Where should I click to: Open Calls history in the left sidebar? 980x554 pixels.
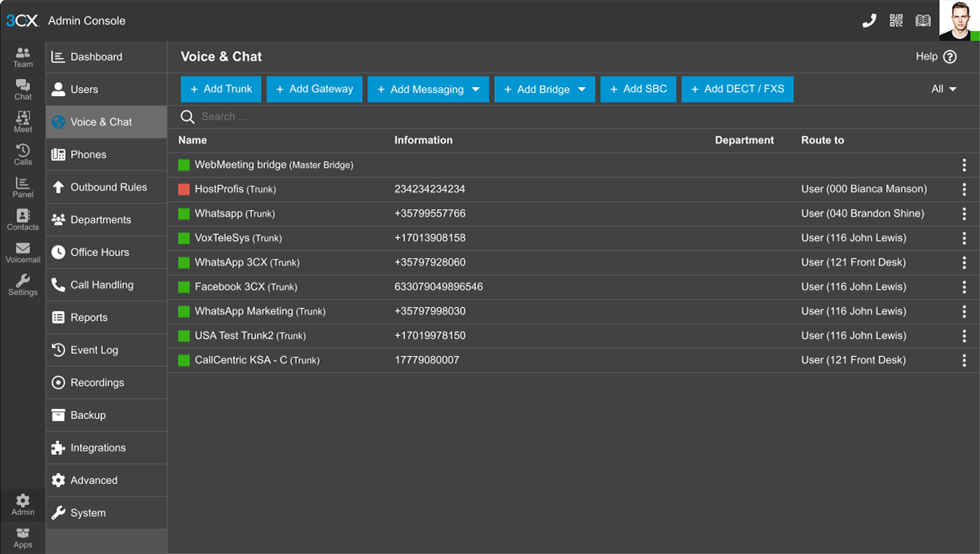click(23, 155)
